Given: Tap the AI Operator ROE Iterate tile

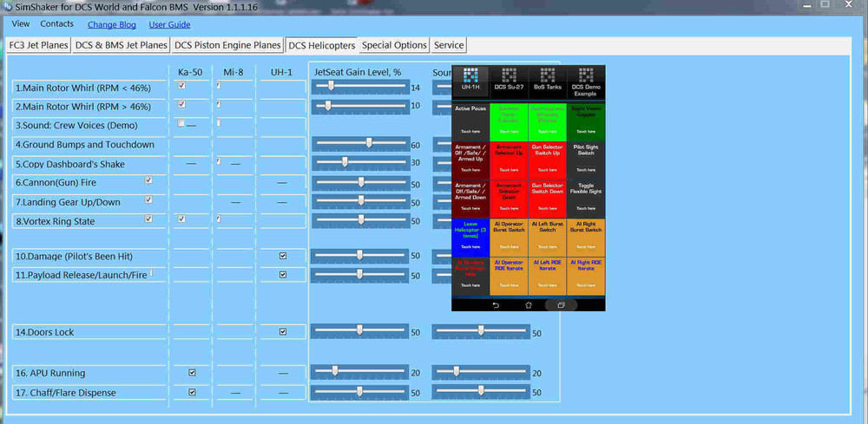Looking at the screenshot, I should point(509,276).
